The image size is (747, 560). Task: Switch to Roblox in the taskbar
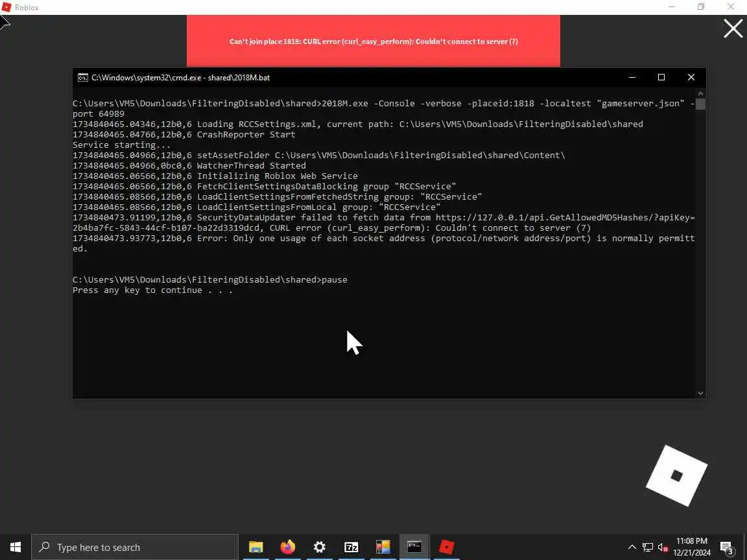tap(446, 547)
